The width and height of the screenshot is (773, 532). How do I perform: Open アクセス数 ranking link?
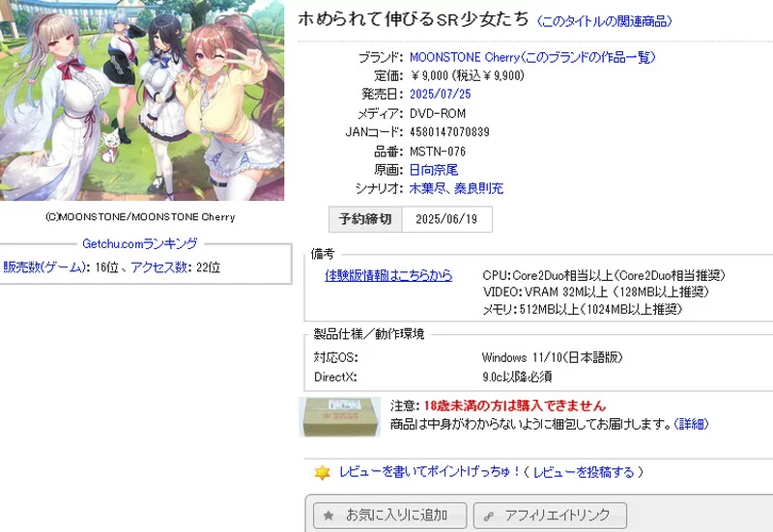point(158,267)
